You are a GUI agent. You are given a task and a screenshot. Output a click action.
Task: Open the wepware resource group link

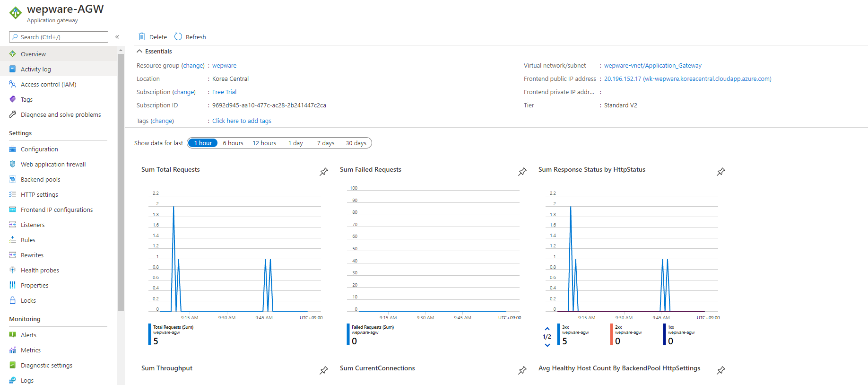(x=224, y=66)
